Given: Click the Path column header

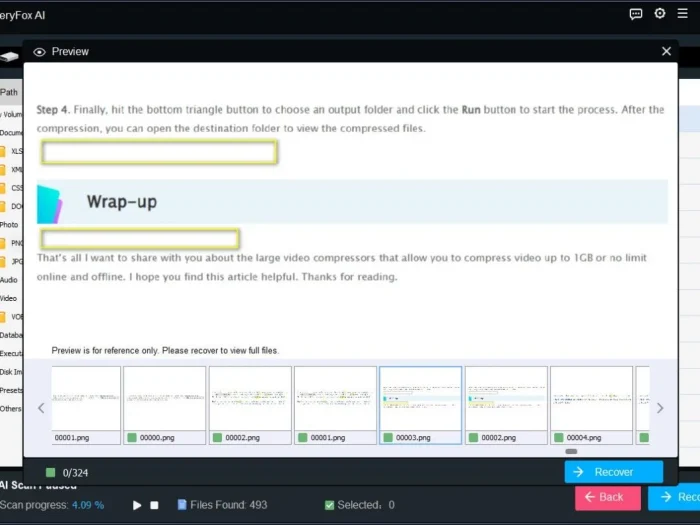Looking at the screenshot, I should [9, 92].
